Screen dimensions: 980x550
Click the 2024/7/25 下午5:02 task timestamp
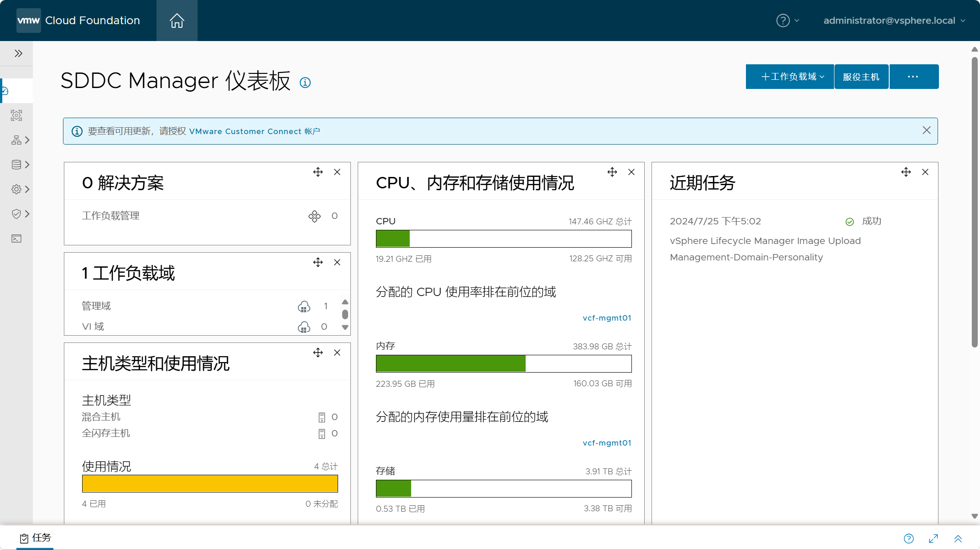click(715, 221)
